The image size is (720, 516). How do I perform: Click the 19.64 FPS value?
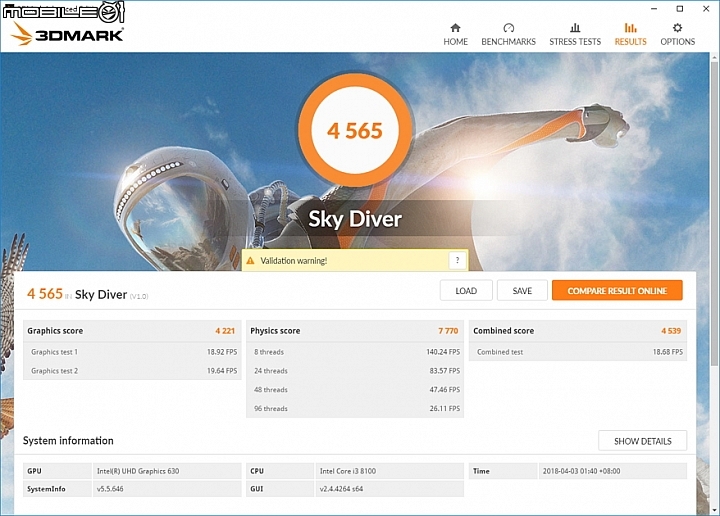222,371
